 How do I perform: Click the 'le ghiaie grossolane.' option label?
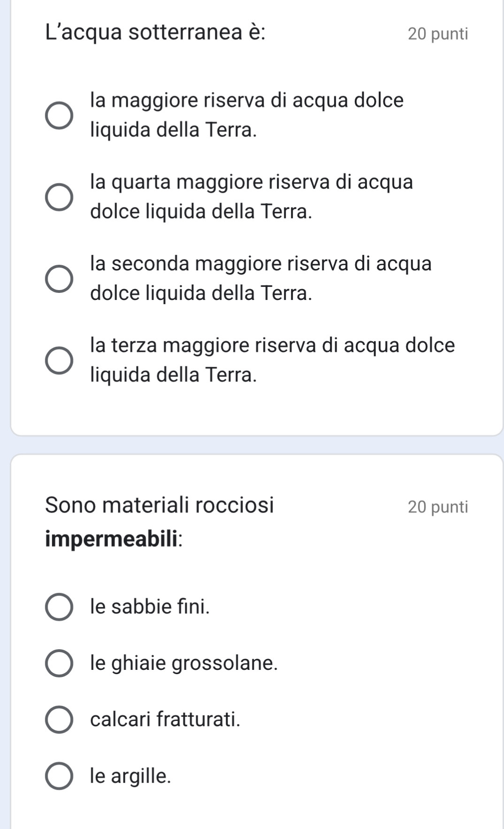[184, 663]
